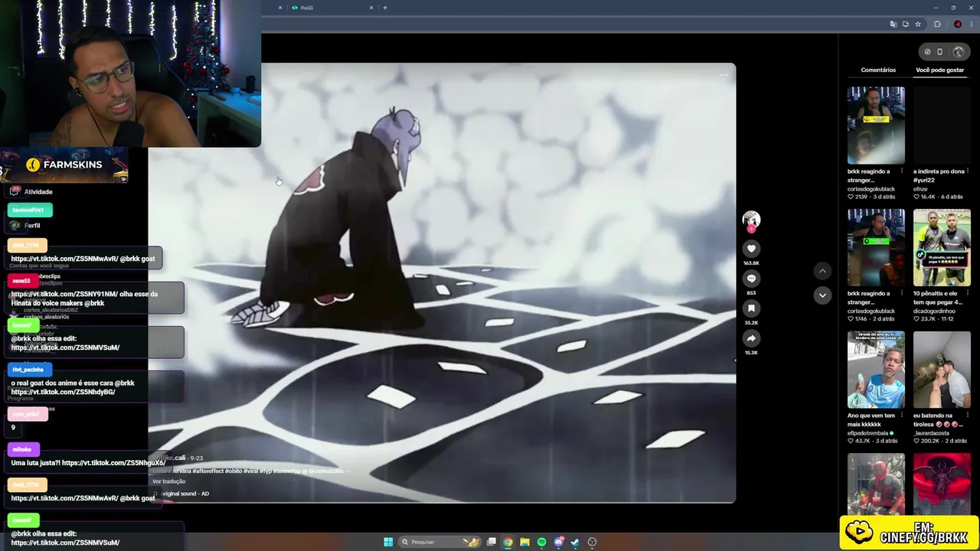Open options for a indireta pro dona card
Screen dimensions: 980x551
968,171
